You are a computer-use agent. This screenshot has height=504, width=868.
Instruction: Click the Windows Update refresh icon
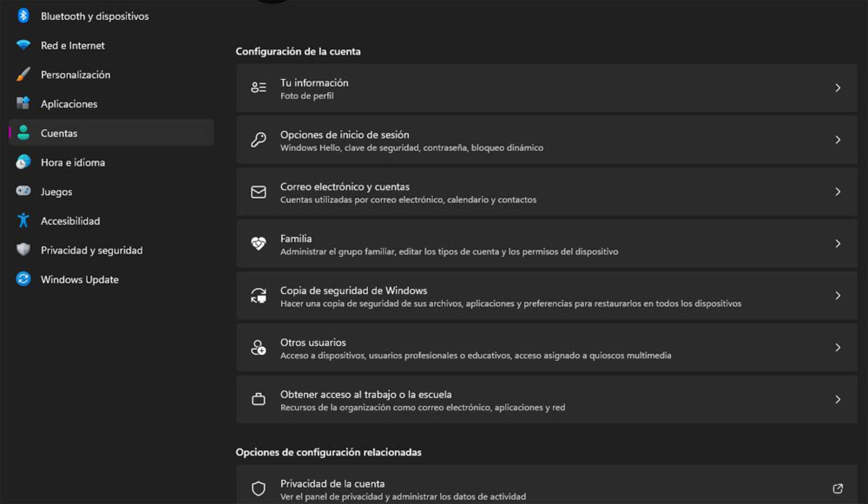pos(23,279)
